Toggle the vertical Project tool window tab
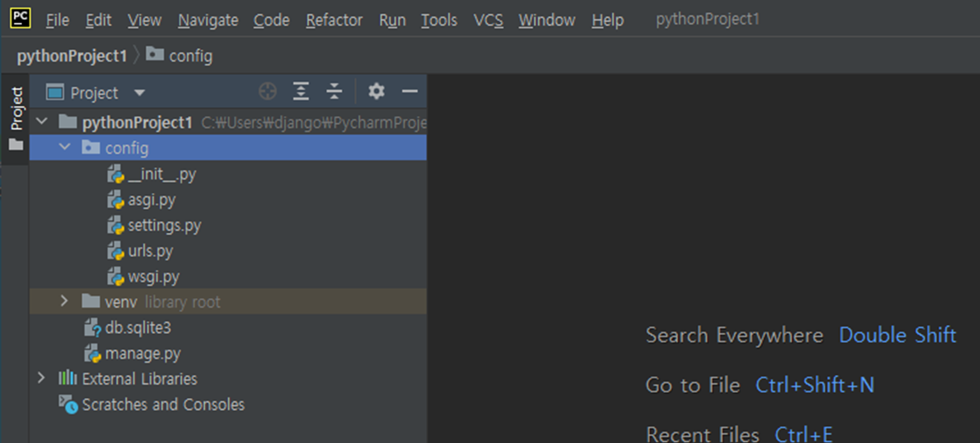 (x=16, y=118)
